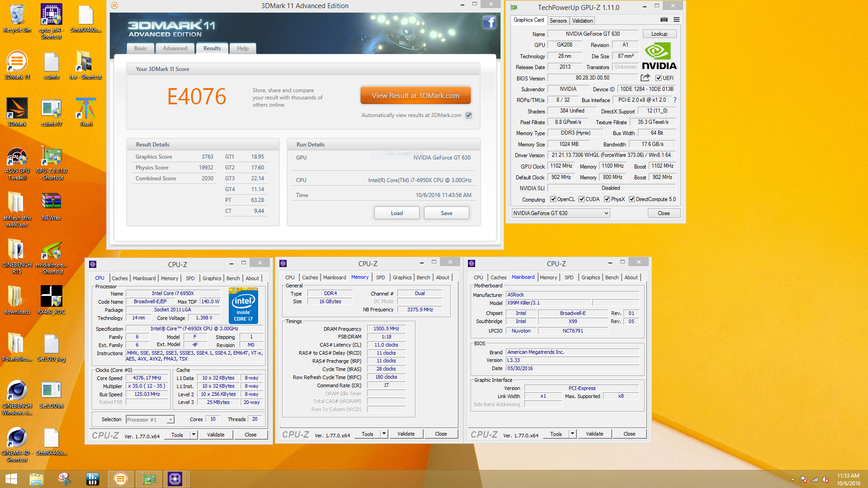Click GPU-Z screenshot camera icon
Screen dimensions: 868x488
pyautogui.click(x=664, y=20)
